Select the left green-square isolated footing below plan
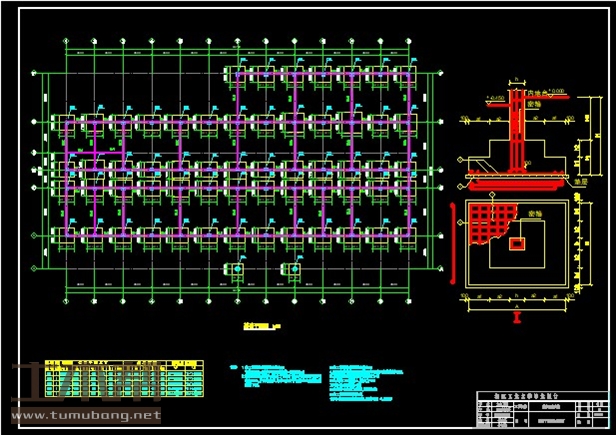616x435 pixels. click(239, 269)
